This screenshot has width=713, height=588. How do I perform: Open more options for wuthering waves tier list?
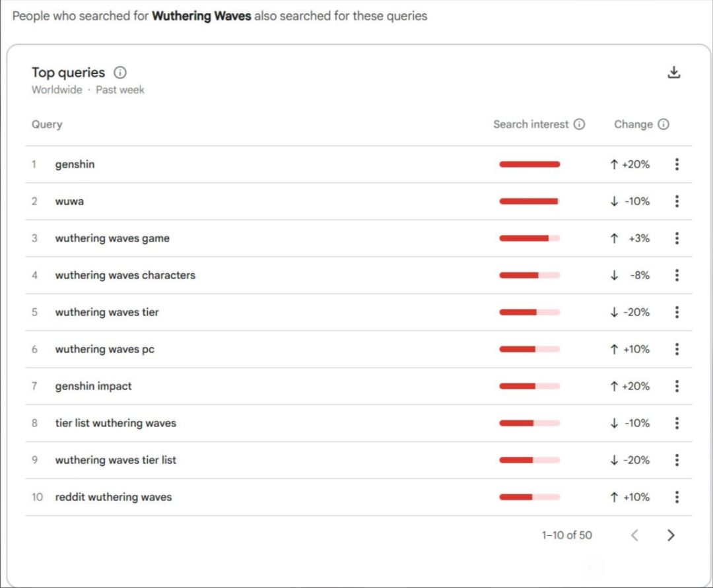click(x=677, y=460)
